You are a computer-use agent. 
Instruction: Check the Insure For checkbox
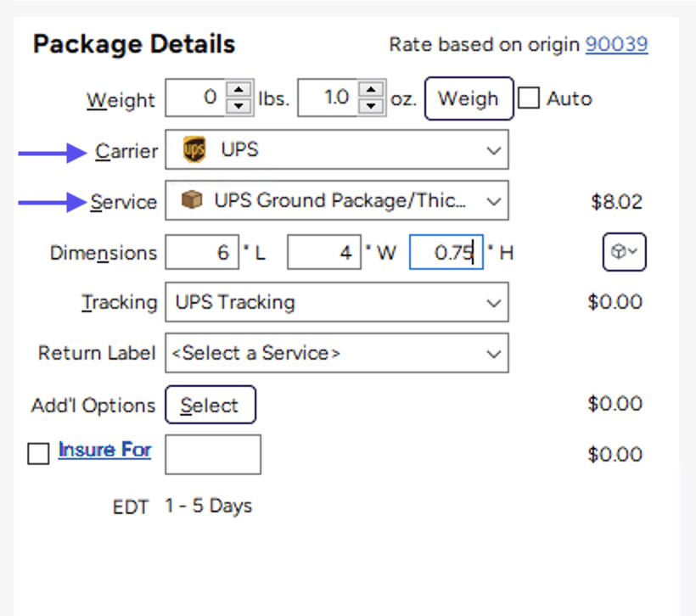point(38,454)
